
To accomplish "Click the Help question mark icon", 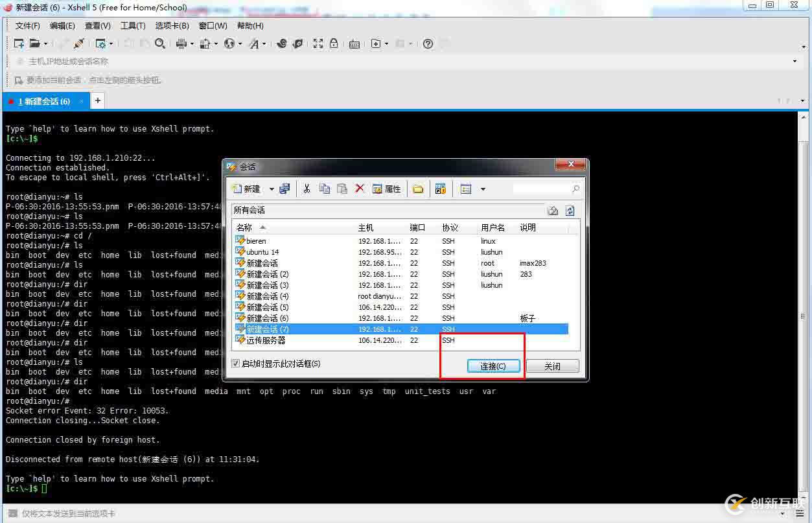I will point(428,43).
